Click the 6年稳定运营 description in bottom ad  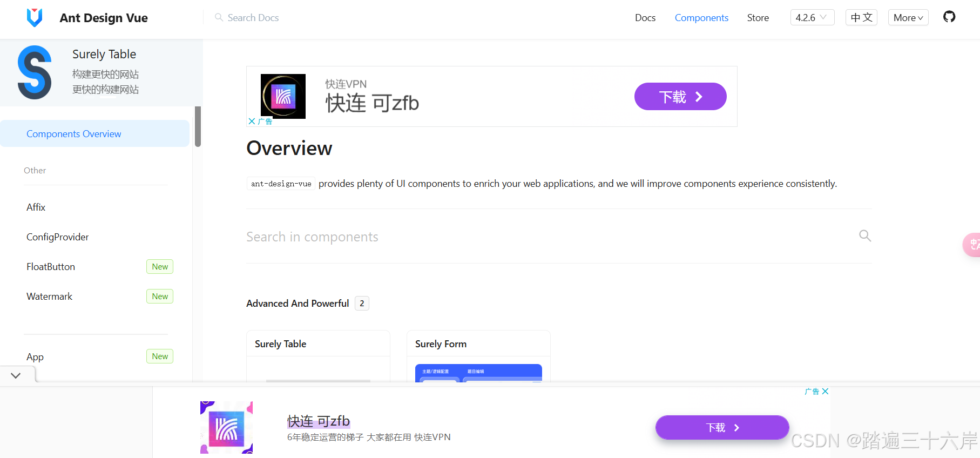(x=369, y=437)
